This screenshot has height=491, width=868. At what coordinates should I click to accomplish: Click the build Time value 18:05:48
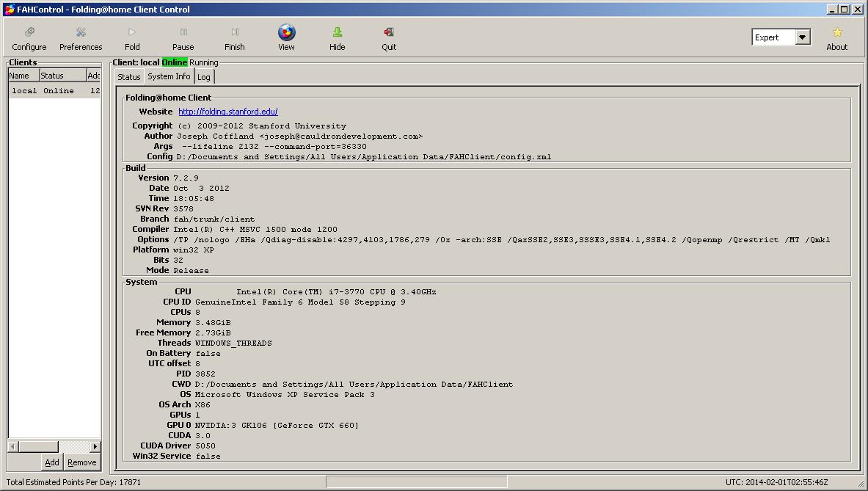pyautogui.click(x=193, y=199)
